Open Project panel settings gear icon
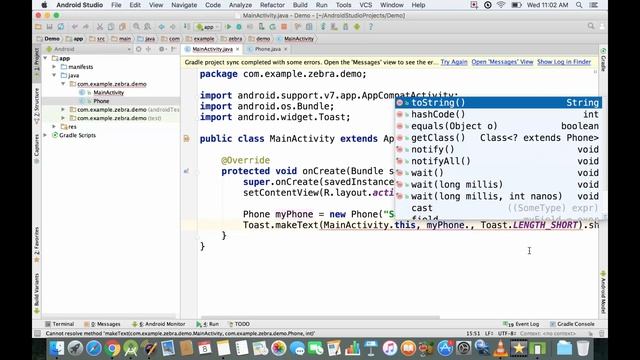The height and width of the screenshot is (360, 640). tap(162, 49)
